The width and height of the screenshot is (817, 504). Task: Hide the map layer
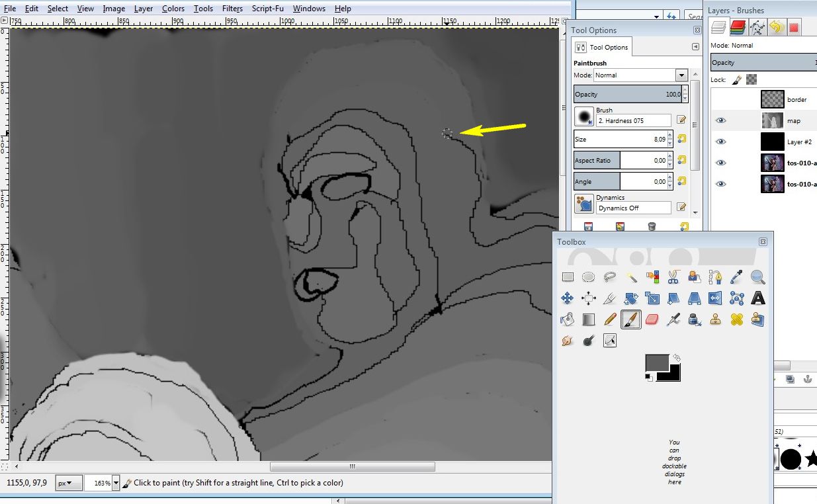[720, 120]
